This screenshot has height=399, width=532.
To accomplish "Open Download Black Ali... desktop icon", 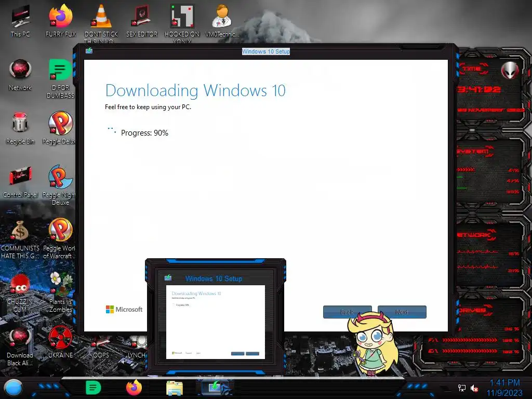I will pos(20,347).
